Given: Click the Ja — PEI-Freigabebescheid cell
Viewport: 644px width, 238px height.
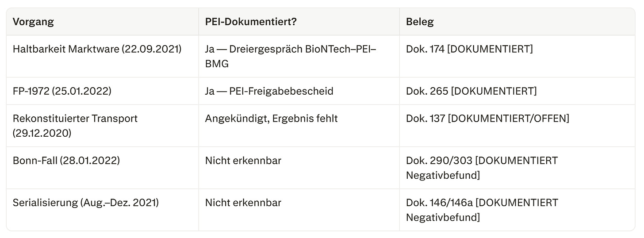Looking at the screenshot, I should tap(299, 91).
